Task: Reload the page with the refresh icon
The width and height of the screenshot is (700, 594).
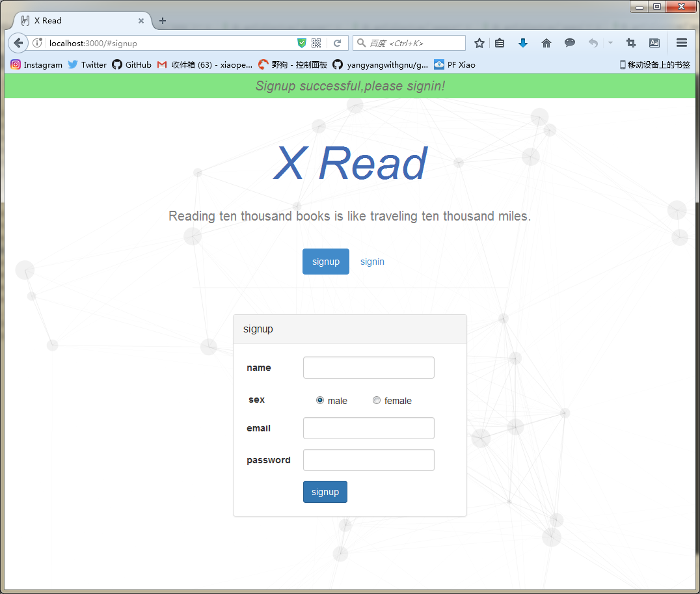Action: tap(338, 43)
